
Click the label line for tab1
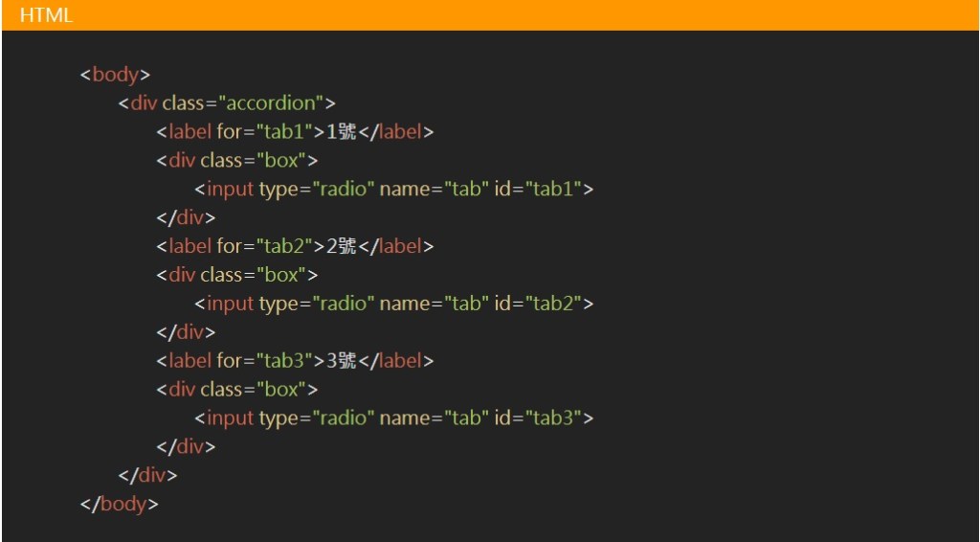(x=295, y=132)
